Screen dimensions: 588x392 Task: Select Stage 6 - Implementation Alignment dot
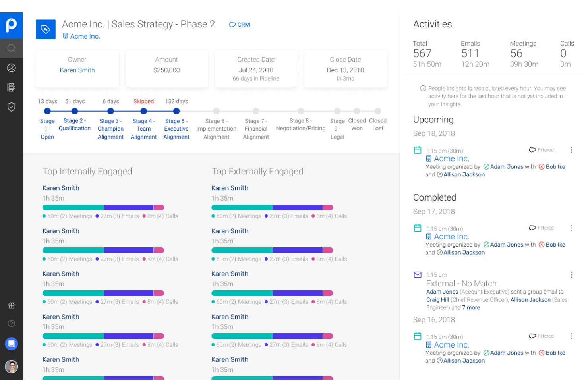click(216, 111)
